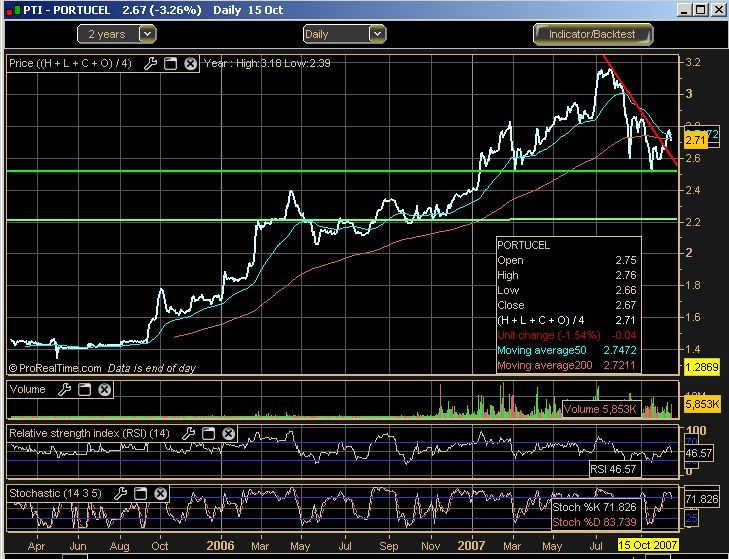Maximize the PTI - PORTUCEL window
The image size is (729, 559).
pyautogui.click(x=701, y=10)
